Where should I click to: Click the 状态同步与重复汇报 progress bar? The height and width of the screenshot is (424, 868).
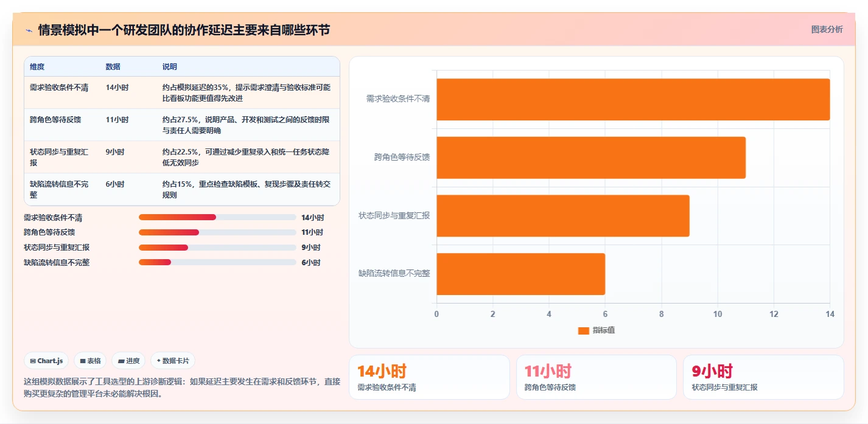(217, 248)
